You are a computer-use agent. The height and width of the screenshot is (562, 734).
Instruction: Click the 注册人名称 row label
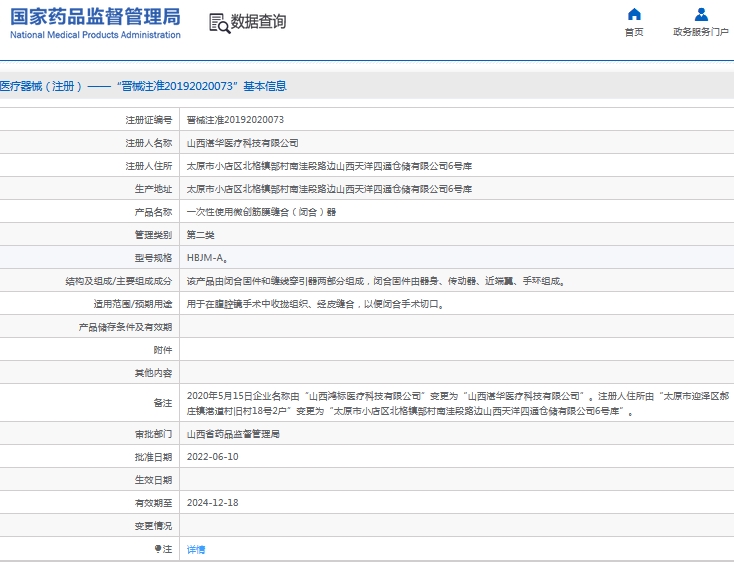coord(148,143)
